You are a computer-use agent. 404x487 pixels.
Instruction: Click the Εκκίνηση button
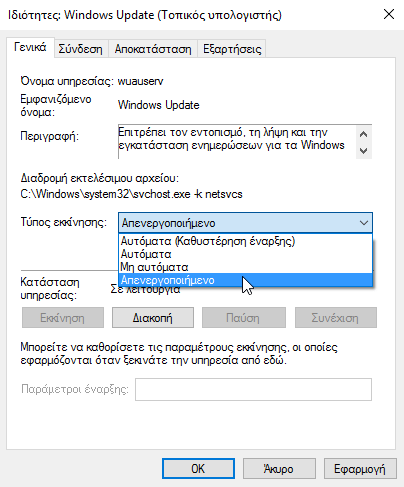click(63, 318)
